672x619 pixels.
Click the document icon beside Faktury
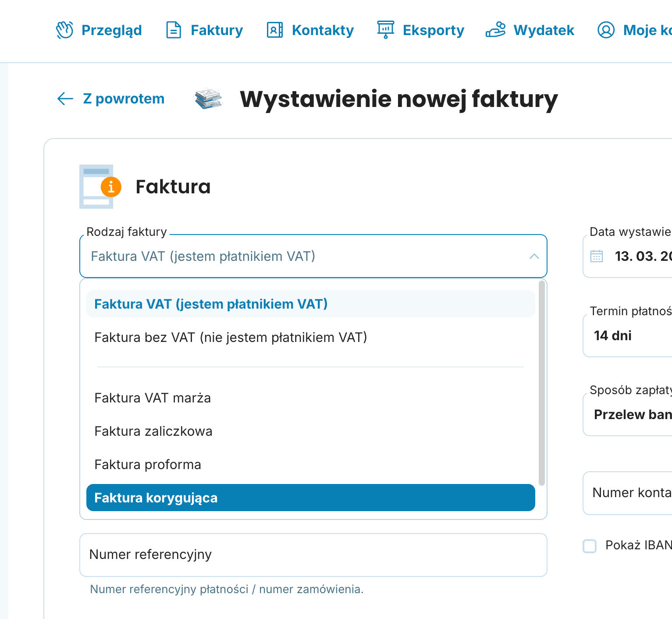[174, 30]
